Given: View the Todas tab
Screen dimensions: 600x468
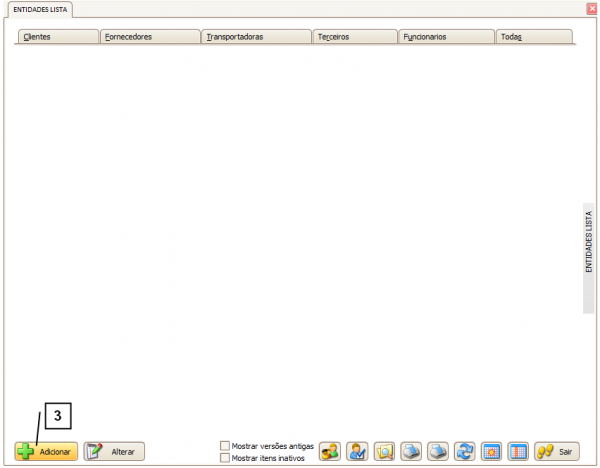Looking at the screenshot, I should [534, 37].
